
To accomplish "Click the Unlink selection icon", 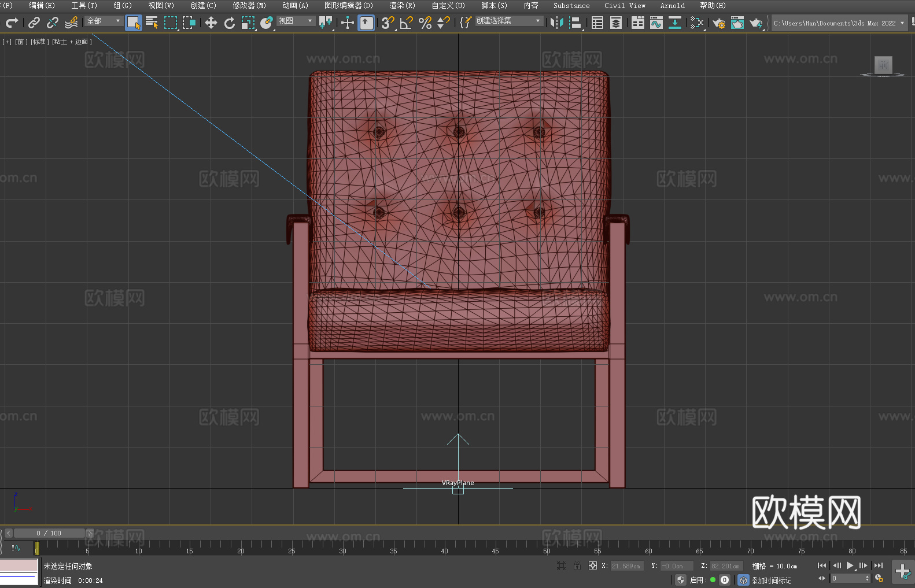I will [53, 23].
